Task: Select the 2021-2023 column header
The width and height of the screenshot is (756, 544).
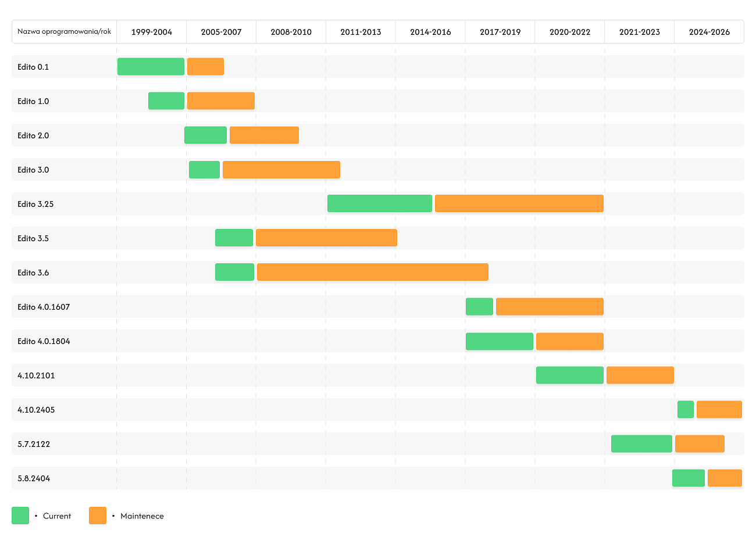Action: (640, 32)
